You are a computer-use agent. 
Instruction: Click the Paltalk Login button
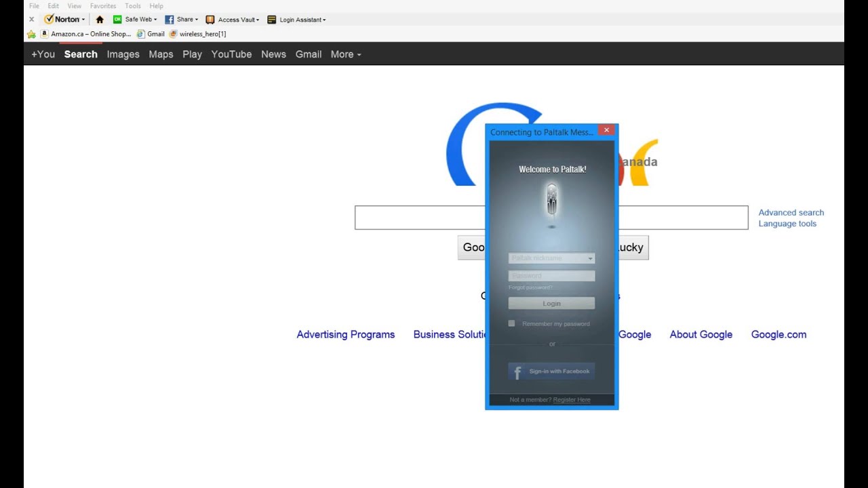click(x=551, y=304)
